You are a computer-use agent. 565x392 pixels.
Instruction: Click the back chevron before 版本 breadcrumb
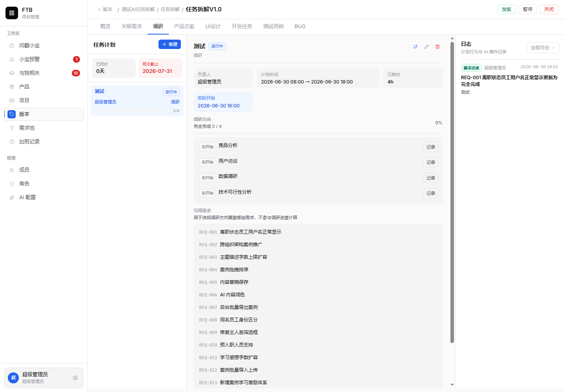coord(99,9)
